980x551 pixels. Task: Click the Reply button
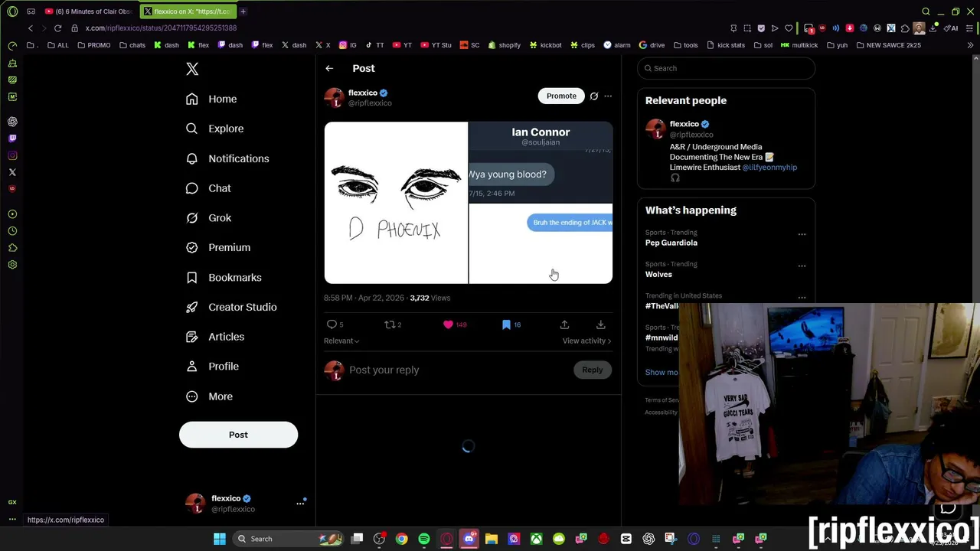593,370
